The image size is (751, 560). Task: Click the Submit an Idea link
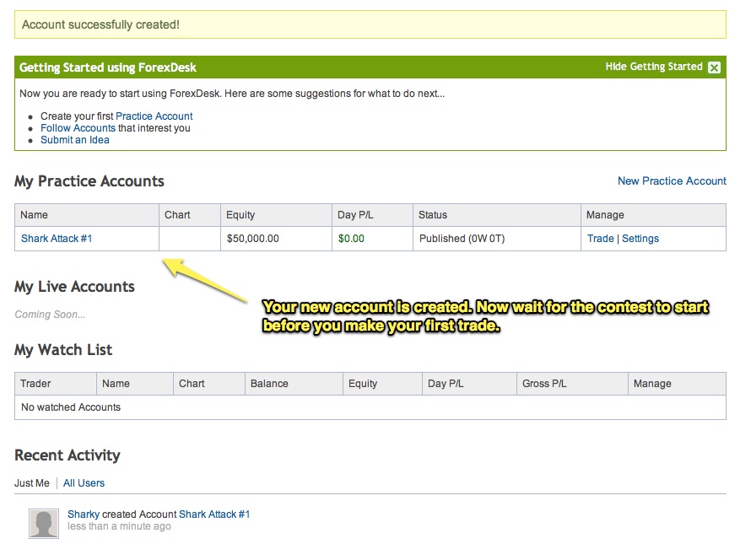coord(75,140)
